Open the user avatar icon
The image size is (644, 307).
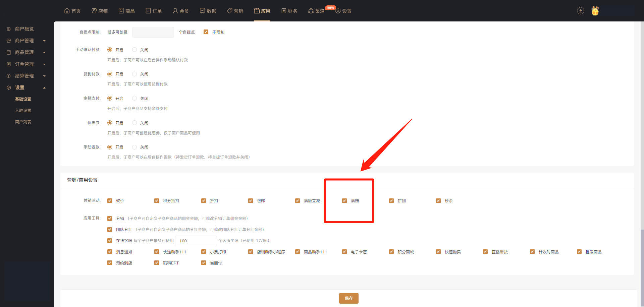point(595,11)
